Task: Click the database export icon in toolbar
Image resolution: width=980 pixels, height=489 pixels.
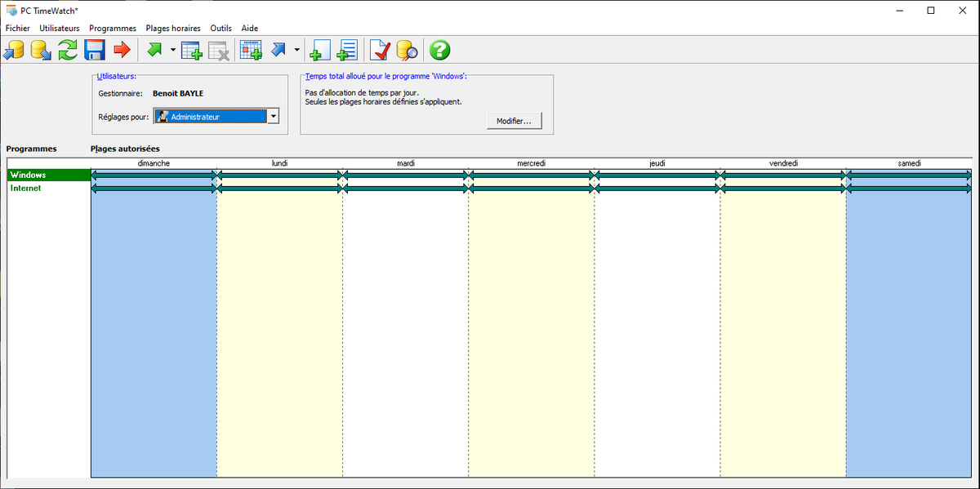Action: 41,51
